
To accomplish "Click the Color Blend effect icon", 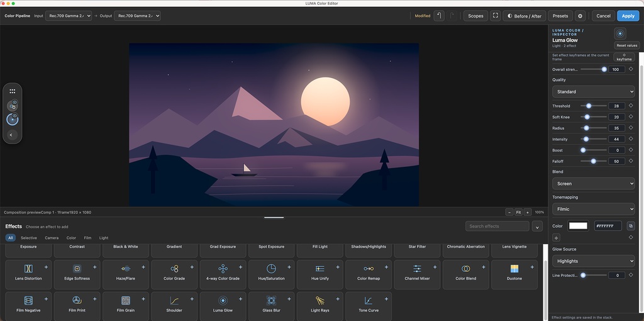I will click(x=466, y=269).
